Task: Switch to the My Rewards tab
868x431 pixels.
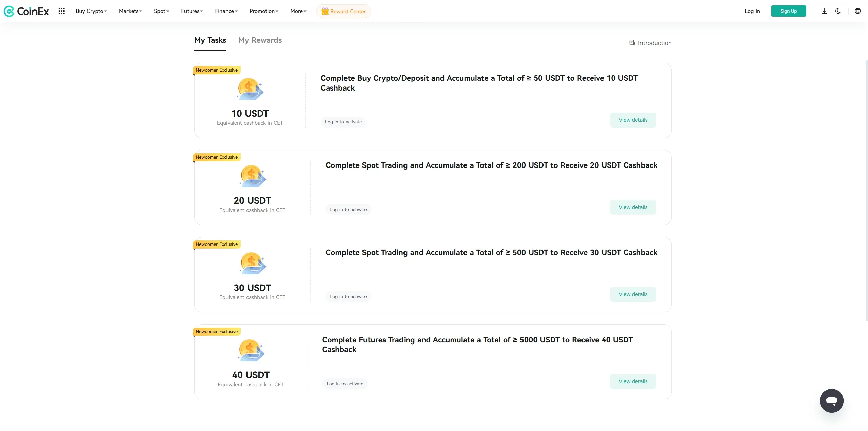Action: (x=260, y=40)
